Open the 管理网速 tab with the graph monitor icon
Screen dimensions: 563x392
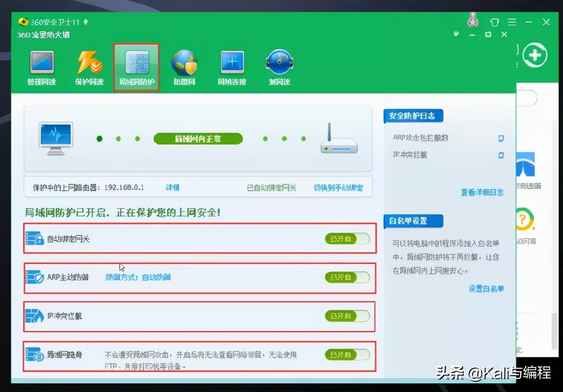[x=42, y=68]
